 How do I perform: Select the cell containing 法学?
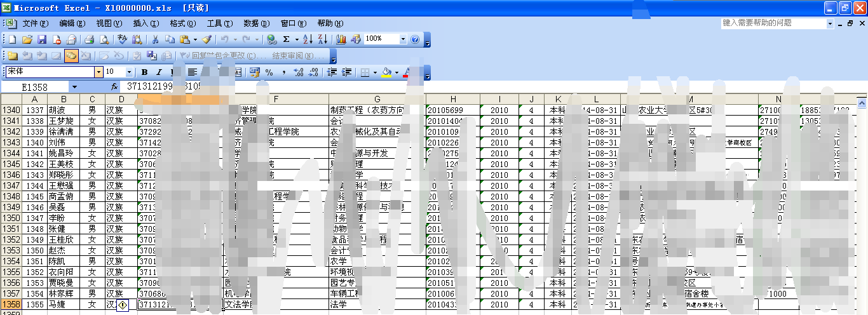[x=377, y=305]
